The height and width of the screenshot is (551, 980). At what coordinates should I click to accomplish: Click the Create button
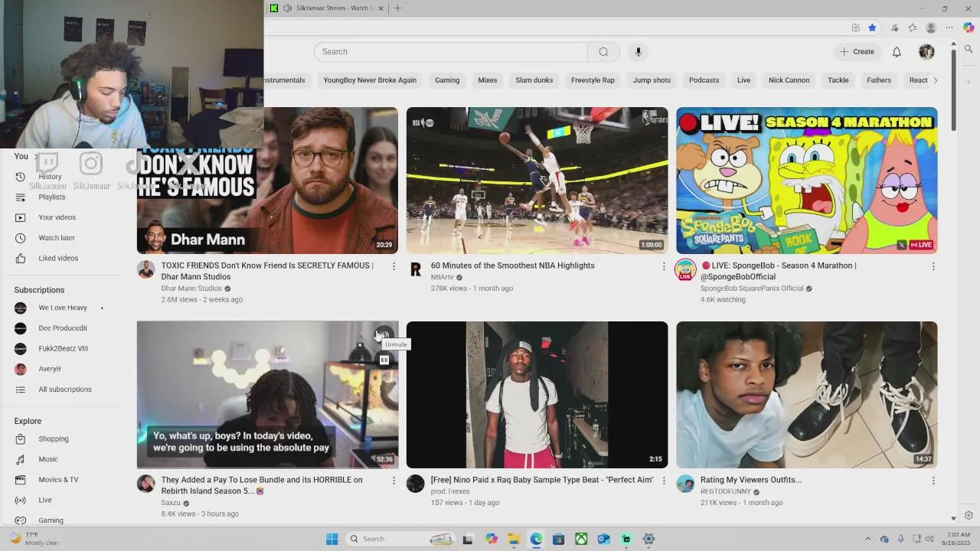856,52
